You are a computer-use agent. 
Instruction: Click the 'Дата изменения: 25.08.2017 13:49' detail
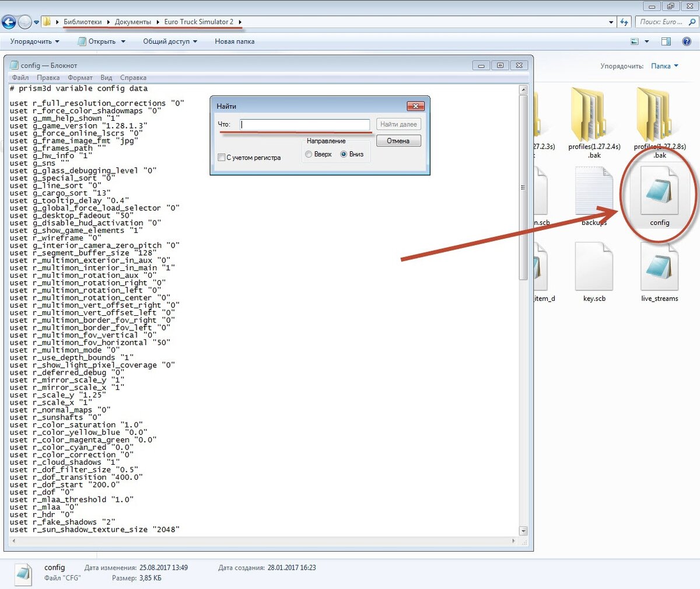point(136,567)
